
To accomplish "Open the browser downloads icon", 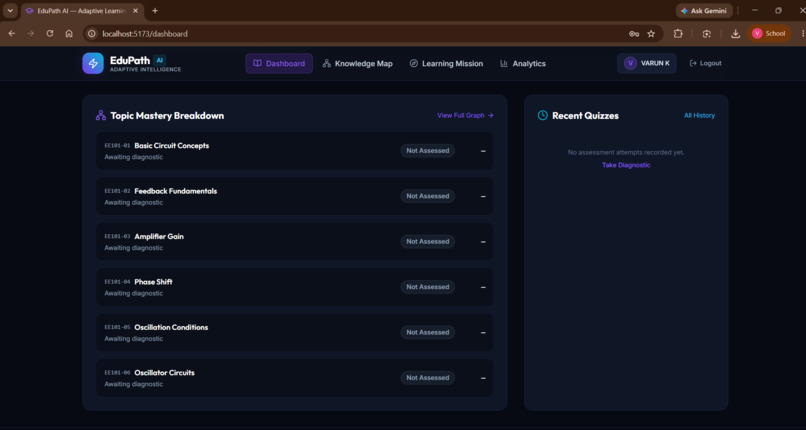I will pos(736,34).
